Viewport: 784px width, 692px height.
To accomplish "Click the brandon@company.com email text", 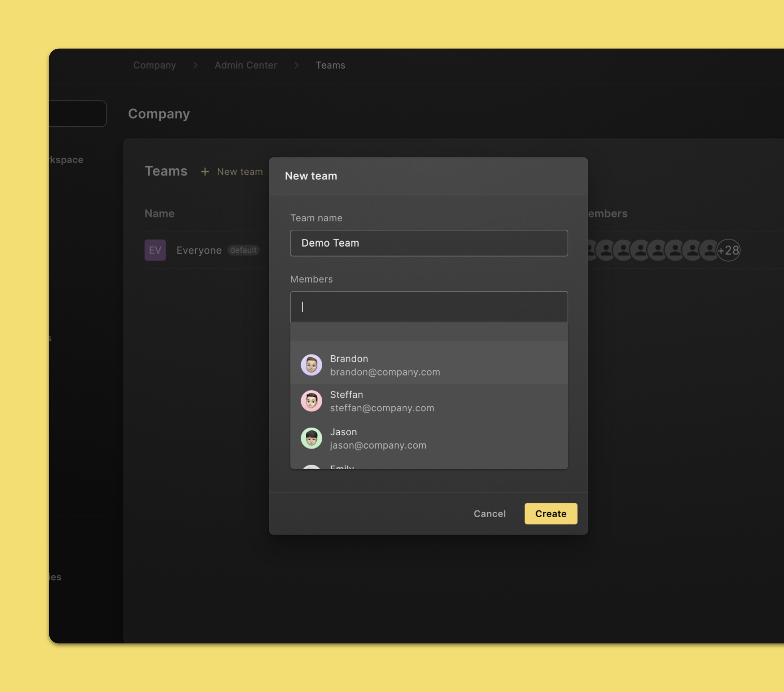I will [385, 372].
